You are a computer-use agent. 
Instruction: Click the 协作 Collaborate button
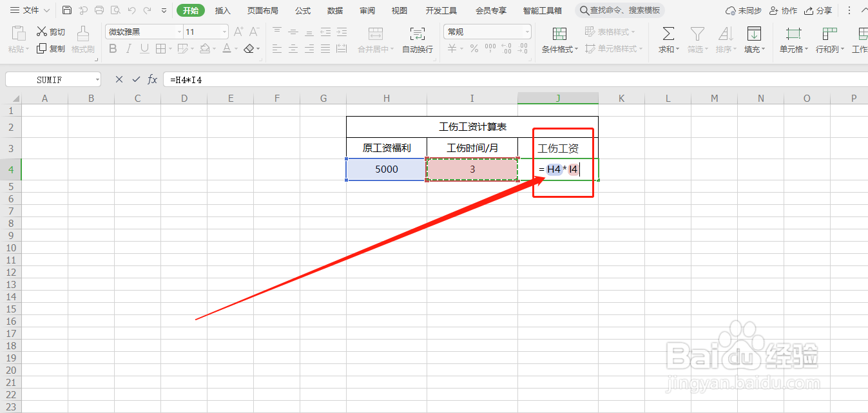(783, 10)
